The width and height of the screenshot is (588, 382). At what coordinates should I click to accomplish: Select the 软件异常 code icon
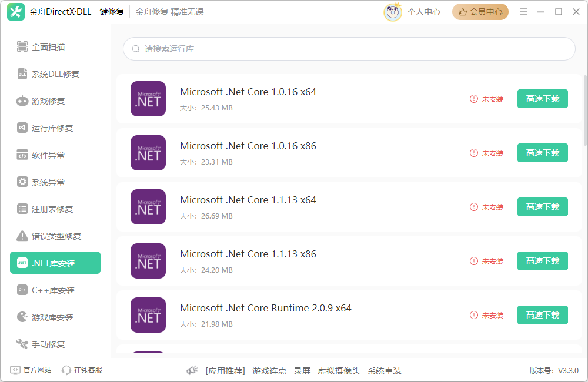click(x=22, y=155)
